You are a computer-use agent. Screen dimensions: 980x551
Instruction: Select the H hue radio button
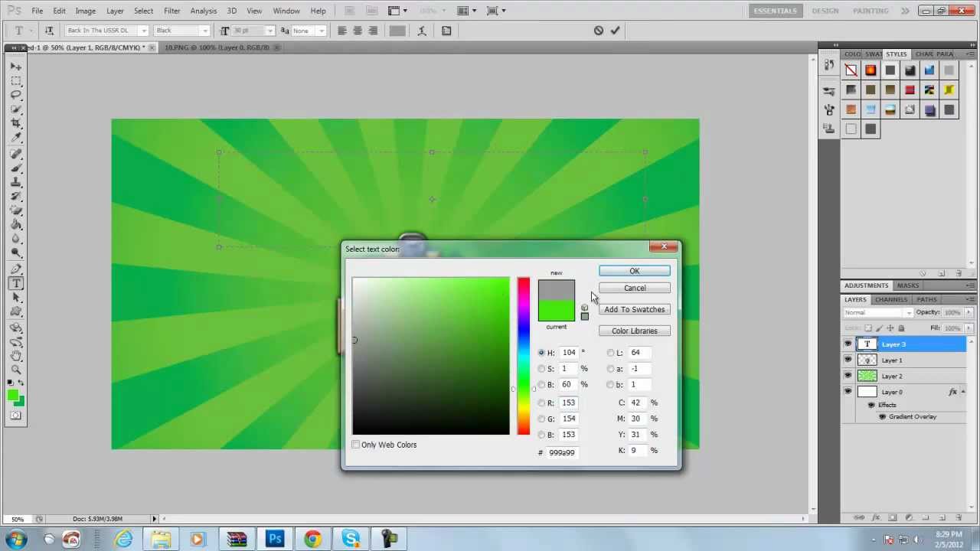541,353
